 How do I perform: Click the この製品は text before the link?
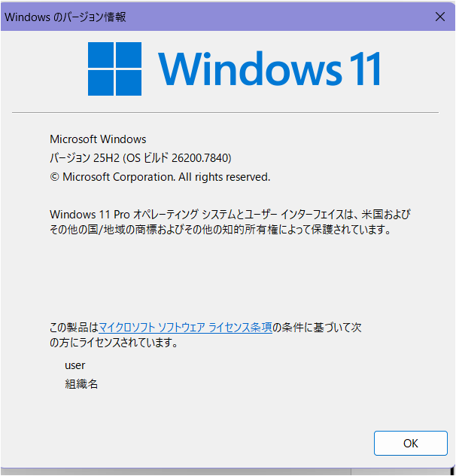pyautogui.click(x=74, y=327)
